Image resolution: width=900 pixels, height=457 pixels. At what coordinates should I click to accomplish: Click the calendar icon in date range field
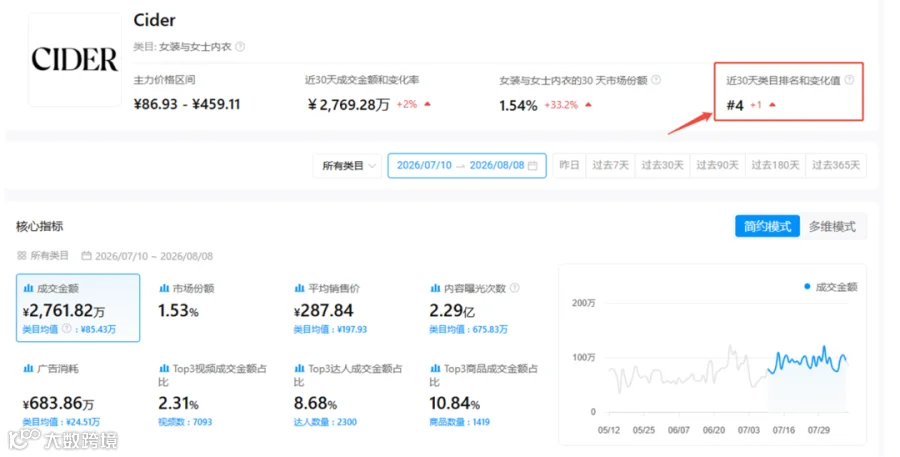coord(533,166)
